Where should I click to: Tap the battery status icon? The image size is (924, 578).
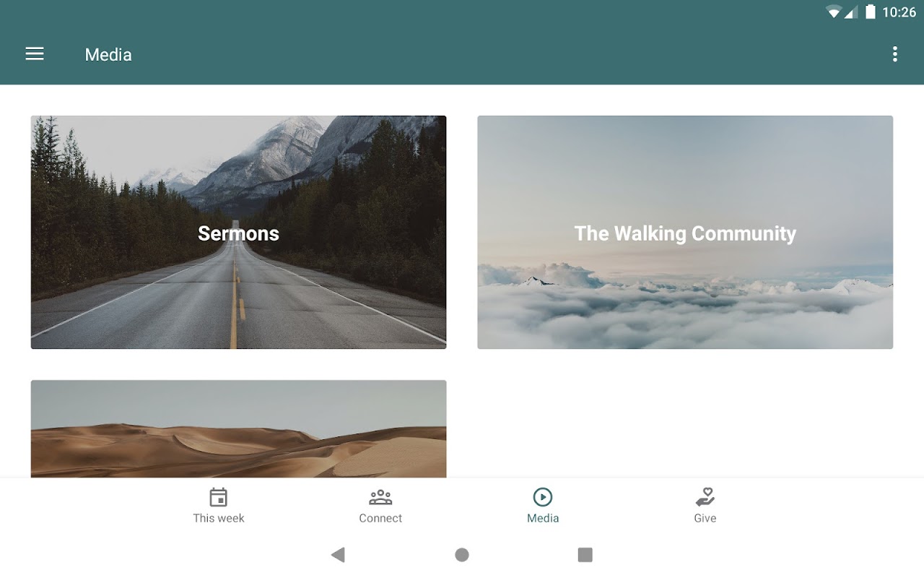click(x=871, y=12)
